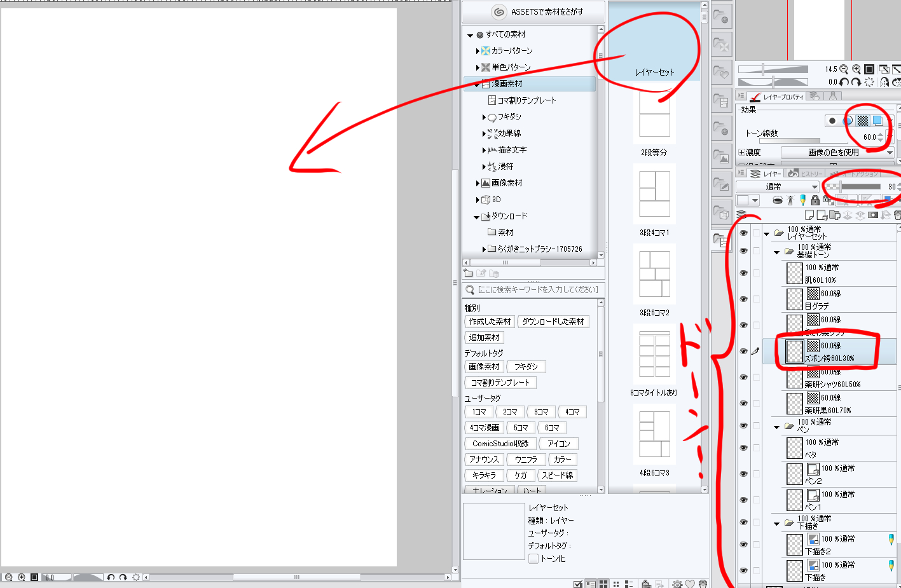Switch to the レイヤープロパティ tab

pyautogui.click(x=777, y=97)
